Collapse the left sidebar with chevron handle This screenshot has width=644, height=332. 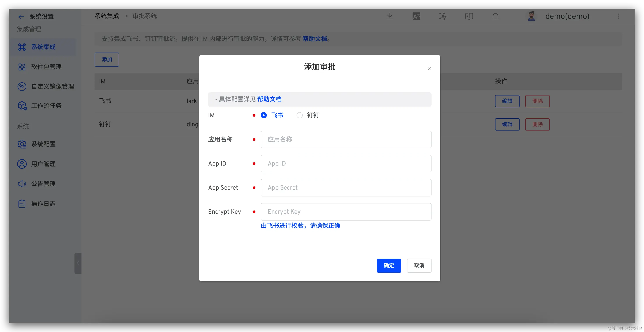(78, 263)
